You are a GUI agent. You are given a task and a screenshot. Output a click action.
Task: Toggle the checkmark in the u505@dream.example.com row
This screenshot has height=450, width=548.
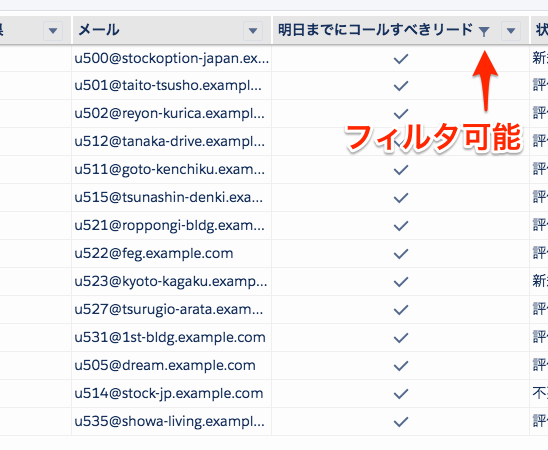point(401,365)
